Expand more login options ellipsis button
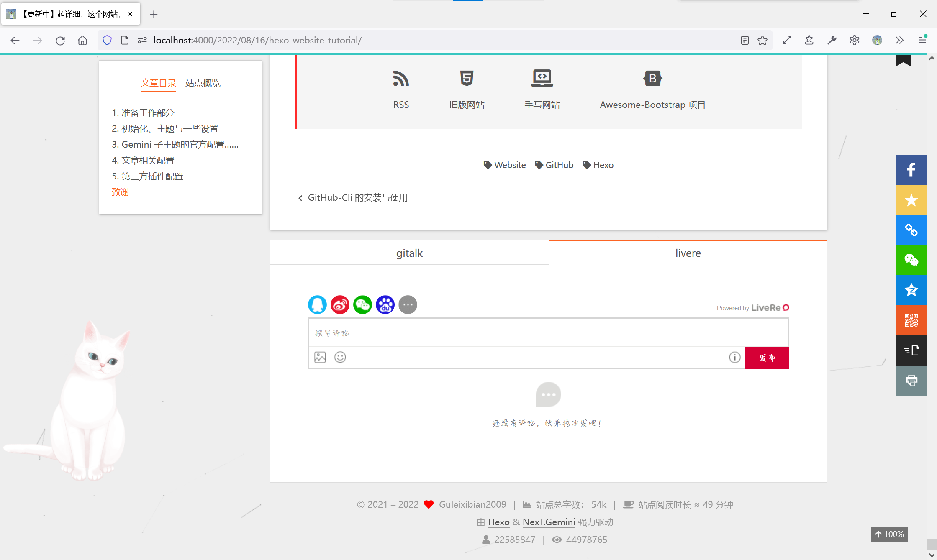The image size is (937, 560). (x=408, y=304)
